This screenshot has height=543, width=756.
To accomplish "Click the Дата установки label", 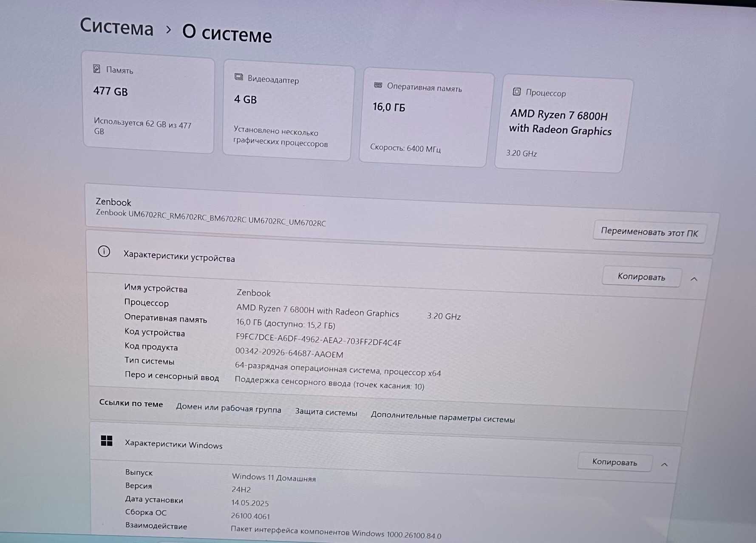I will click(154, 500).
